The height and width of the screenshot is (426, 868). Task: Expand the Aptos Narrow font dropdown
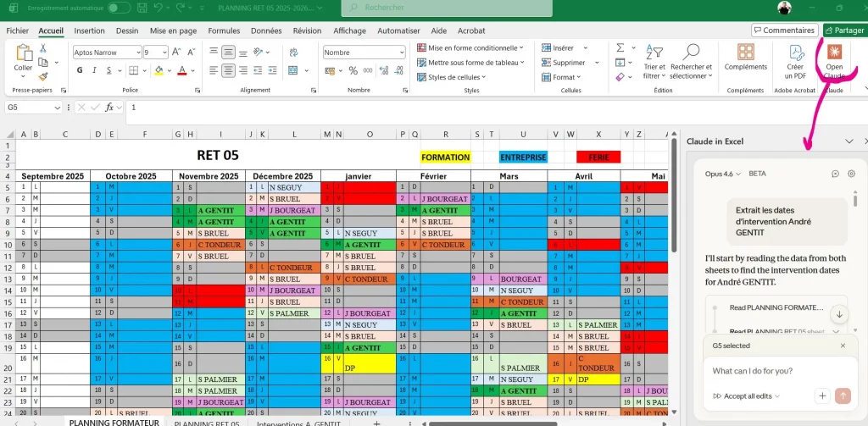coord(136,53)
